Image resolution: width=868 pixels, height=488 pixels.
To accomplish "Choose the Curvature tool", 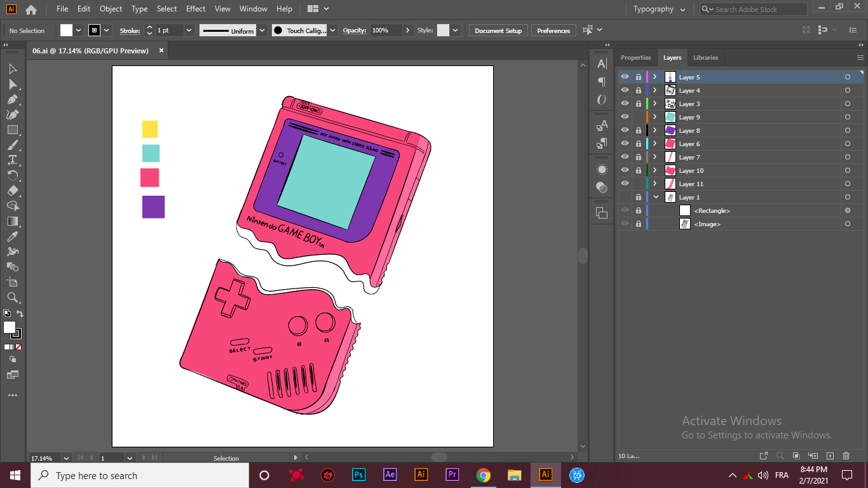I will click(x=13, y=114).
